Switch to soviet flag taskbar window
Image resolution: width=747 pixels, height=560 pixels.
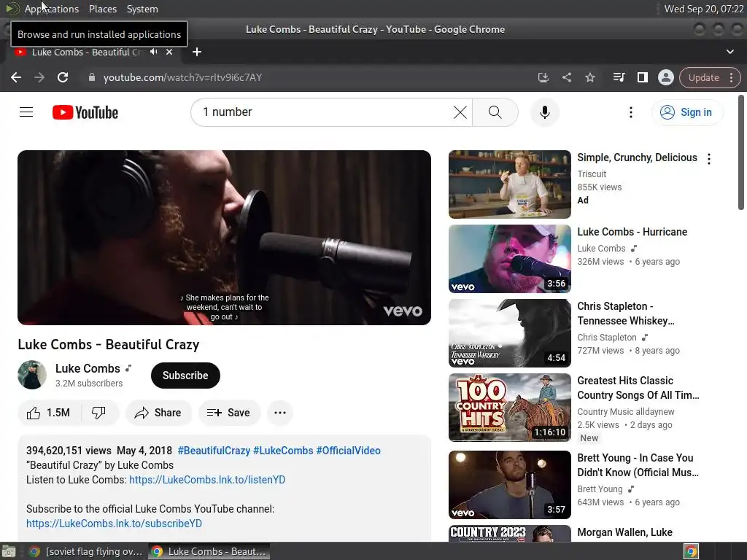86,551
